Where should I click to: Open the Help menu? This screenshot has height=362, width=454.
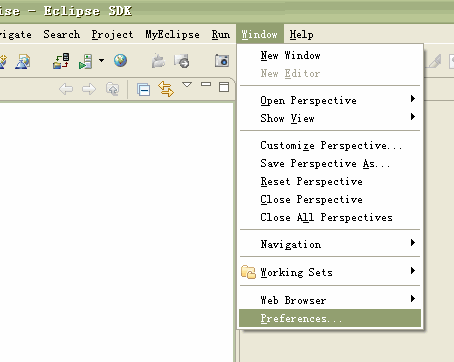click(301, 34)
